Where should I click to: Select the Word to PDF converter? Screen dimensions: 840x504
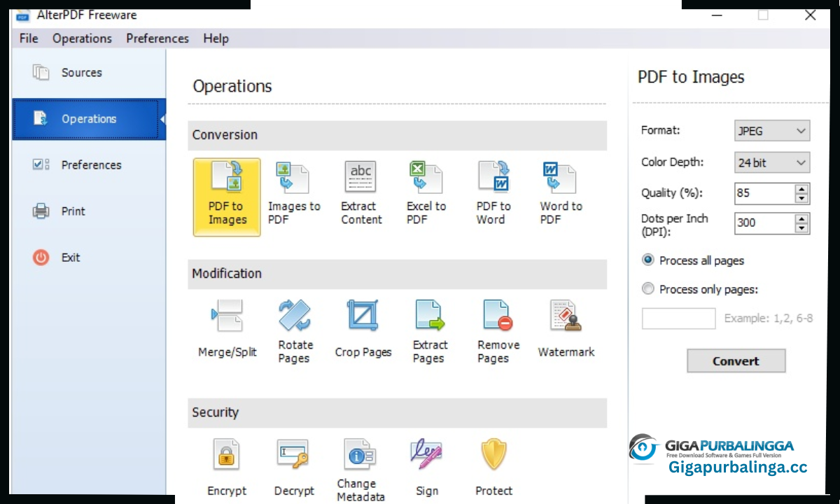(561, 194)
